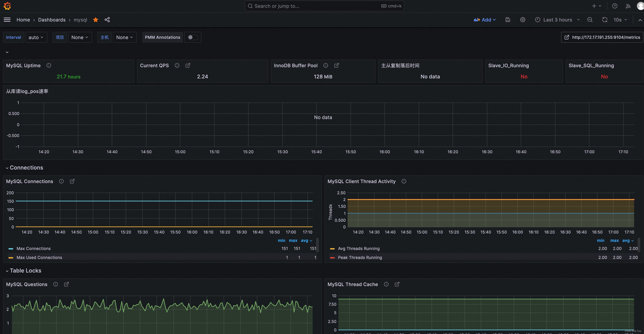The height and width of the screenshot is (334, 644).
Task: Click the Max Connections cyan legend swatch
Action: (11, 249)
